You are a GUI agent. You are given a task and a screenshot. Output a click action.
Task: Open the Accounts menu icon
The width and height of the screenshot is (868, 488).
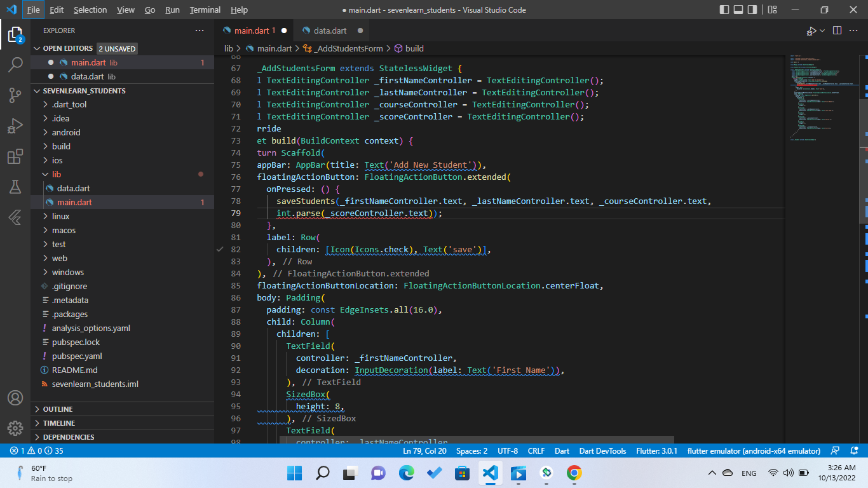point(15,398)
